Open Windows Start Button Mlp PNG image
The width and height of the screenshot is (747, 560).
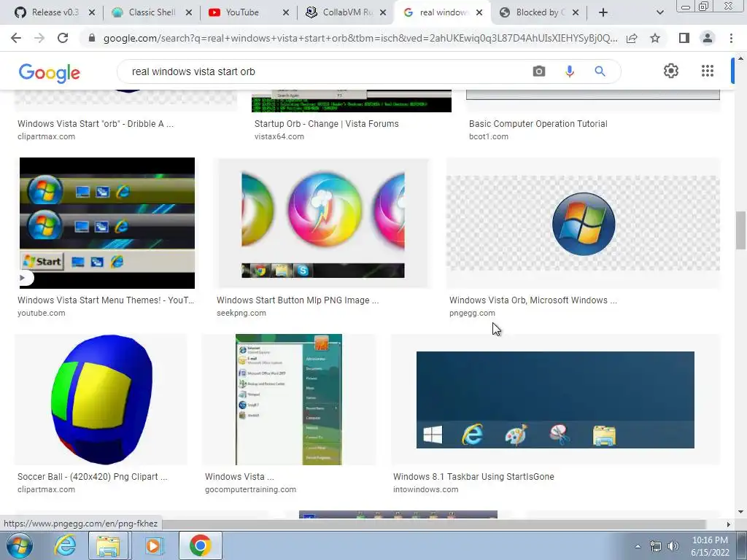coord(323,223)
